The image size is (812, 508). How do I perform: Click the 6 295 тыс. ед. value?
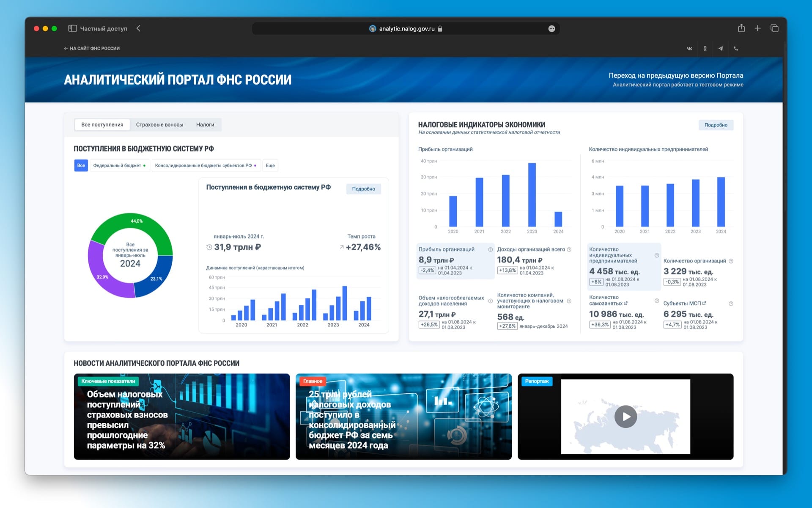(688, 314)
